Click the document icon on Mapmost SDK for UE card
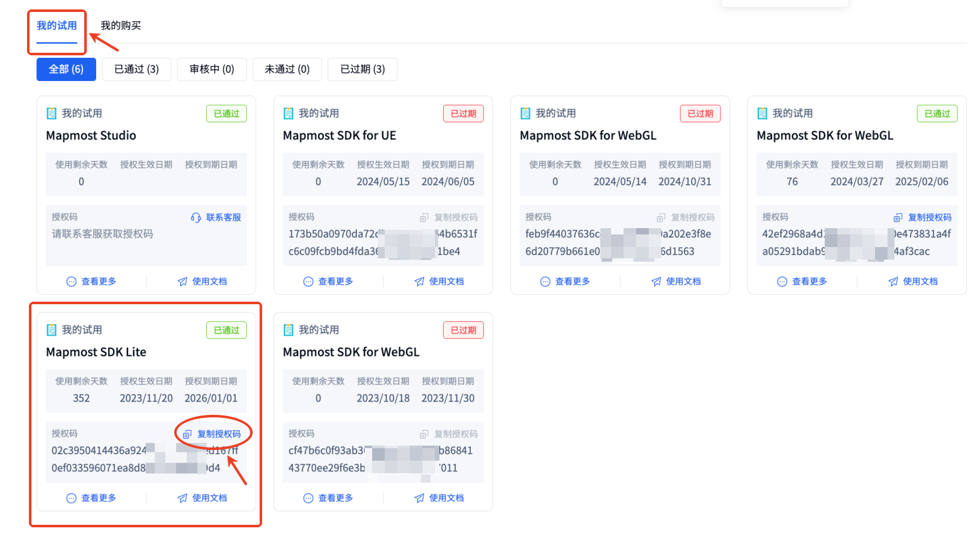This screenshot has height=560, width=980. click(289, 113)
